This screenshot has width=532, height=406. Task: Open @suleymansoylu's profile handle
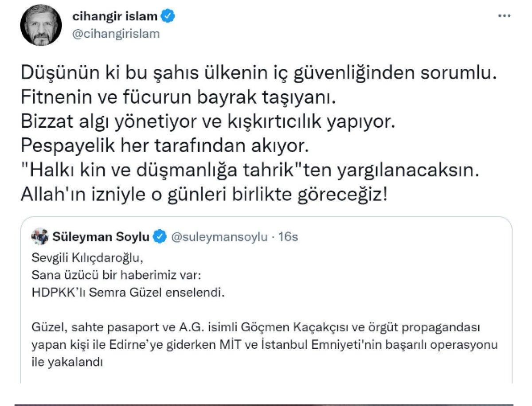[x=221, y=237]
